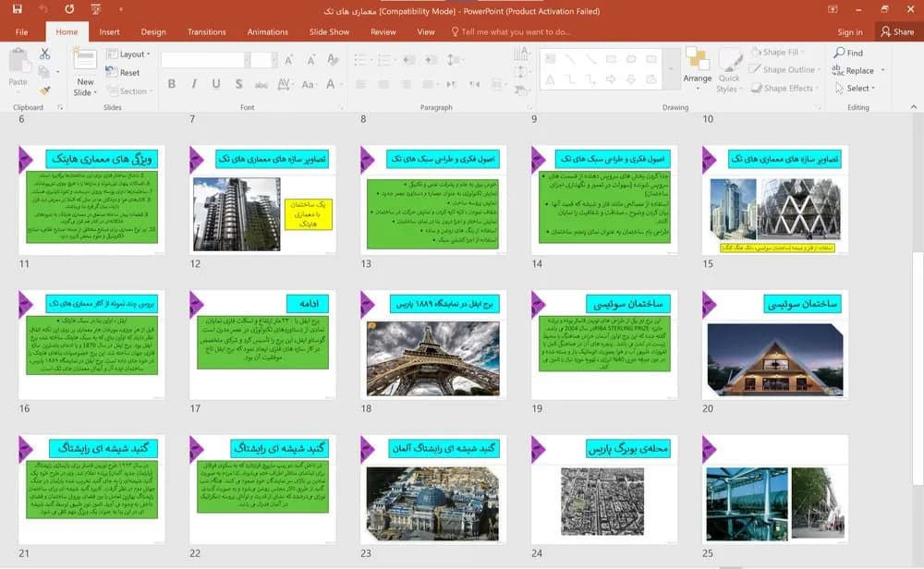Switch to the Slide Show tab
The width and height of the screenshot is (924, 569).
[x=330, y=31]
